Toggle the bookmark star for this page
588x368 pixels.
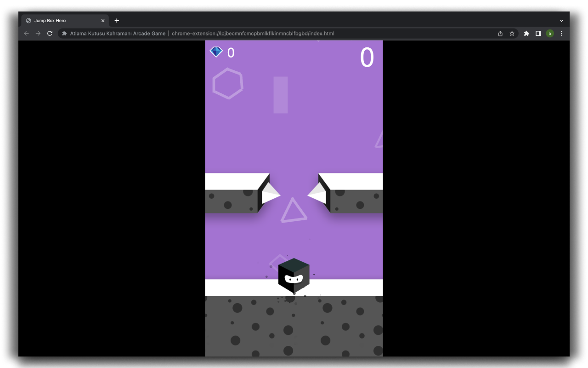click(512, 33)
